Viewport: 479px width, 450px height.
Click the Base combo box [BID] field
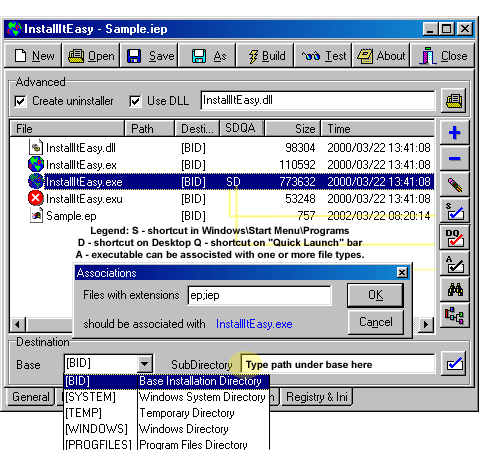tap(101, 363)
